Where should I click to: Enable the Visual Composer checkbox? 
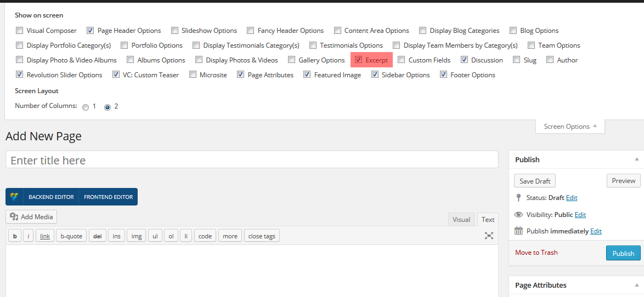(20, 31)
